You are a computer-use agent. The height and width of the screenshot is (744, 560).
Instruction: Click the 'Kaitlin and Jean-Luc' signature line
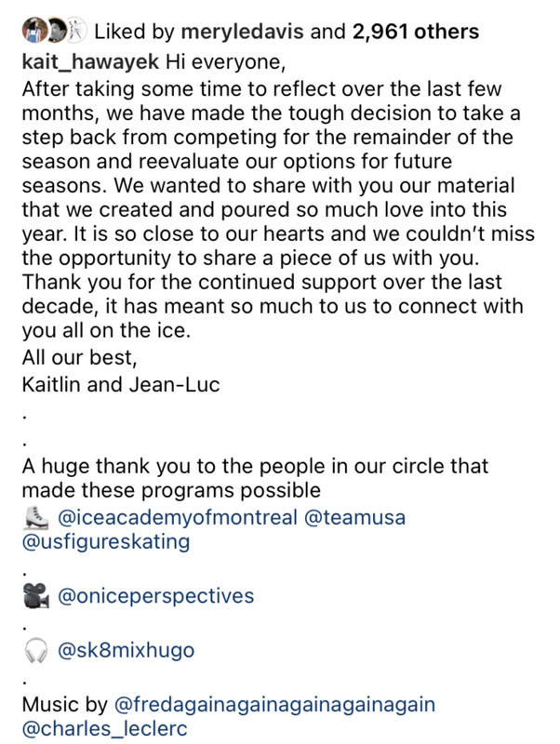click(x=121, y=385)
